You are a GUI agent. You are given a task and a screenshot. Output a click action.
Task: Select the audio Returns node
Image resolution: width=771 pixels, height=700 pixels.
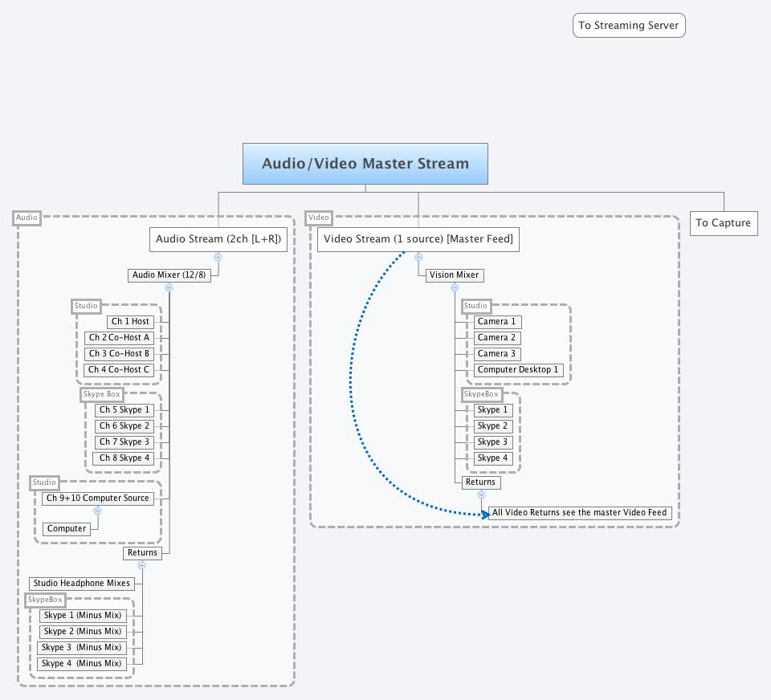click(143, 553)
